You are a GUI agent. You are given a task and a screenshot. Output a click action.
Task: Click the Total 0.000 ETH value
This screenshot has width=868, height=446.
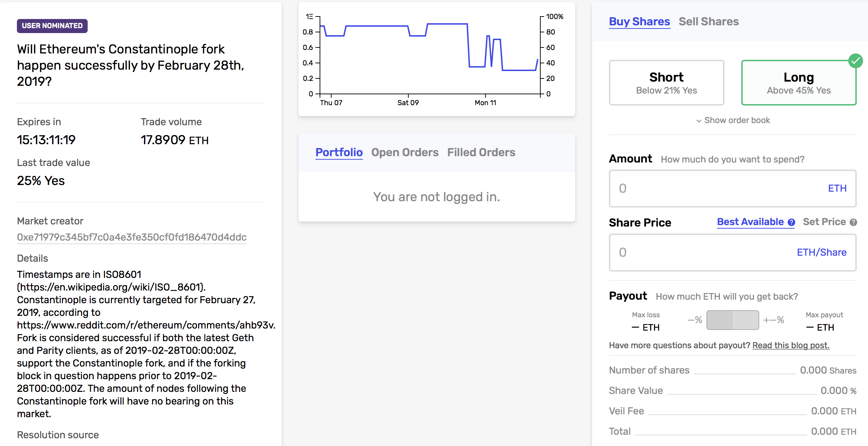coord(834,431)
